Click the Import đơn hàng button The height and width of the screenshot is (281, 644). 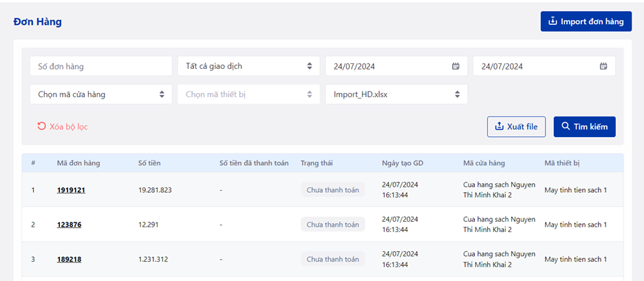586,21
